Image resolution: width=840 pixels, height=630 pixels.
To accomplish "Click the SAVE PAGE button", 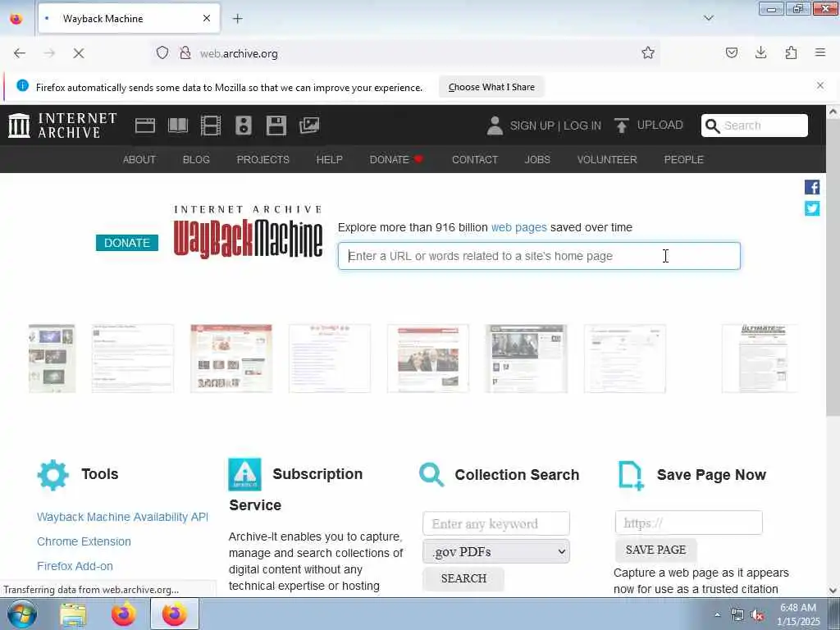I will tap(655, 550).
